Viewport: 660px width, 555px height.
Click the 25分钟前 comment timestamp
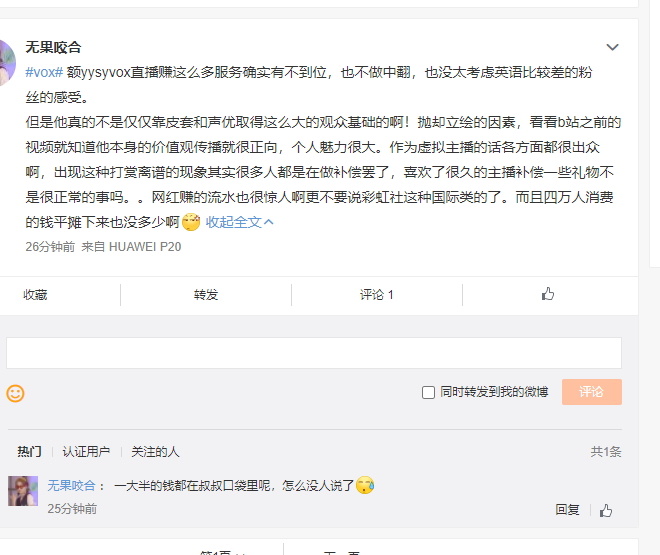click(x=72, y=509)
